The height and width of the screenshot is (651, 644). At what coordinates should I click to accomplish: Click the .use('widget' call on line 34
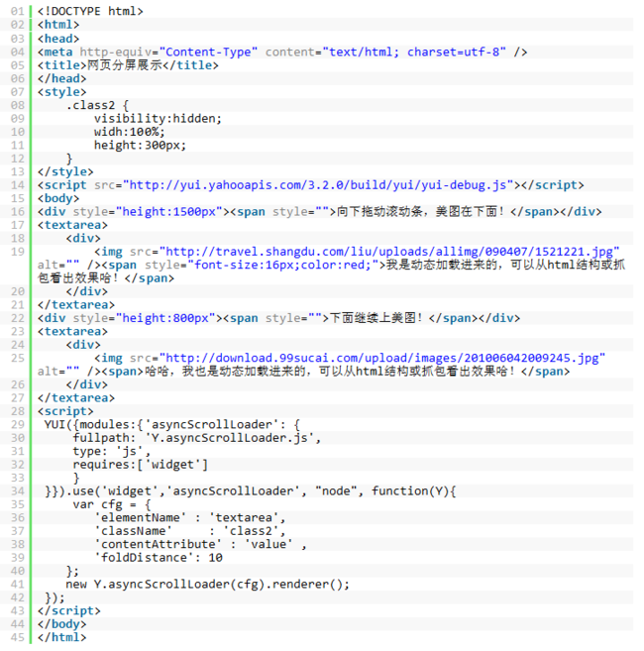[x=115, y=491]
